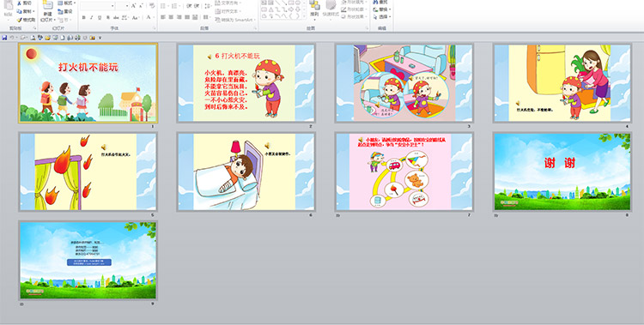The image size is (644, 325).
Task: Click the Undo arrow in quick access toolbar
Action: click(12, 38)
